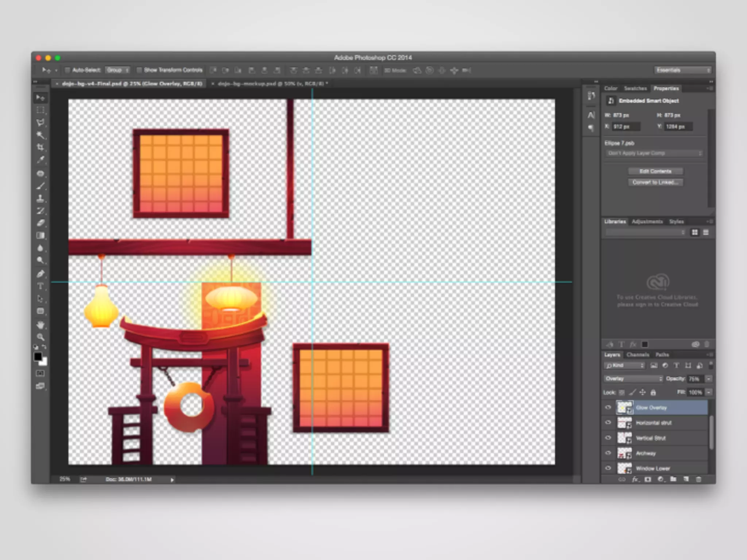The image size is (747, 560).
Task: Click the layer style fx icon
Action: click(x=635, y=479)
